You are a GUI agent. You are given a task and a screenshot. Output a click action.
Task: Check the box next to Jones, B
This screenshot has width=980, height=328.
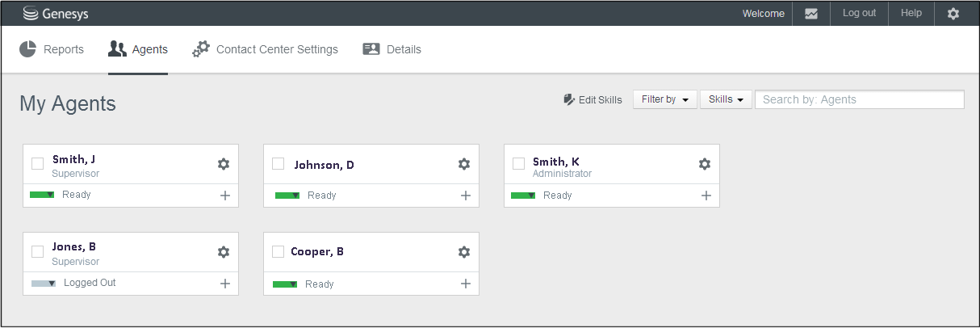38,251
